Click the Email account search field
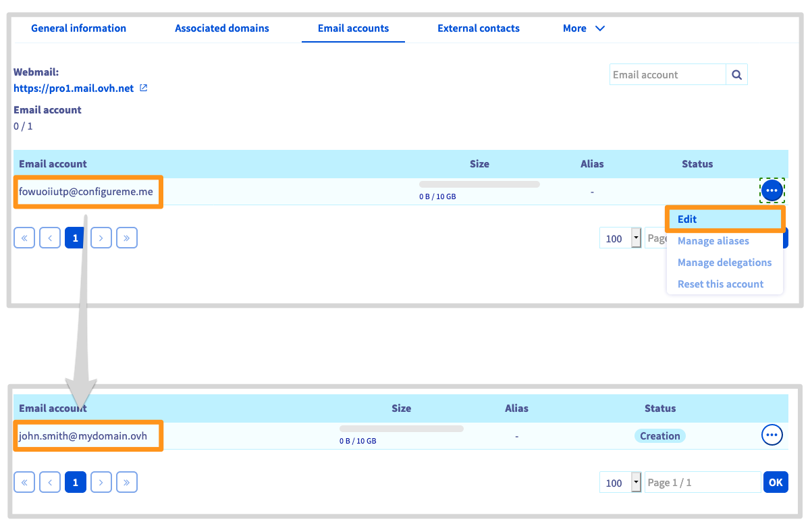 (x=667, y=75)
